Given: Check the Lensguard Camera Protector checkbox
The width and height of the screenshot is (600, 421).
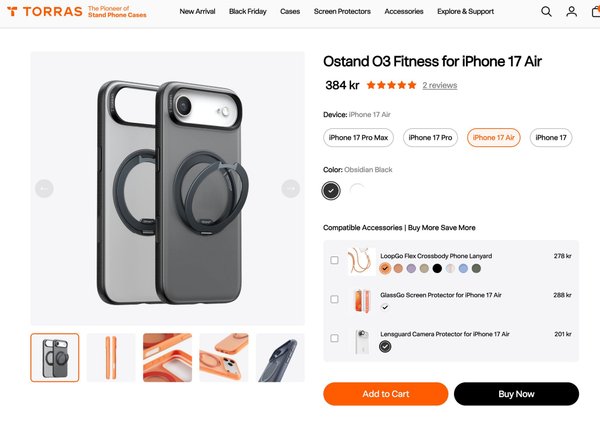Looking at the screenshot, I should pos(334,338).
